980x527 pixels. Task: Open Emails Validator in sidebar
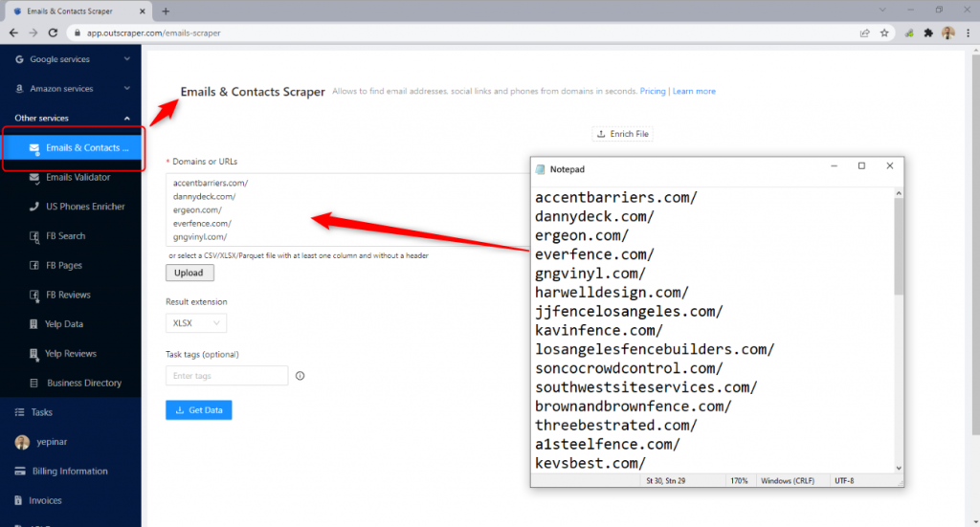(78, 177)
